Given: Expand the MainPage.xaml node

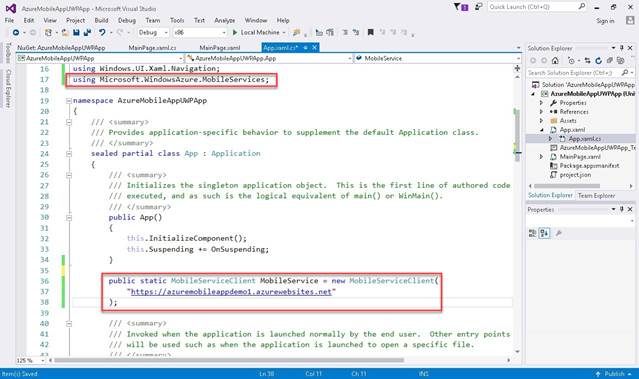Looking at the screenshot, I should click(x=541, y=156).
